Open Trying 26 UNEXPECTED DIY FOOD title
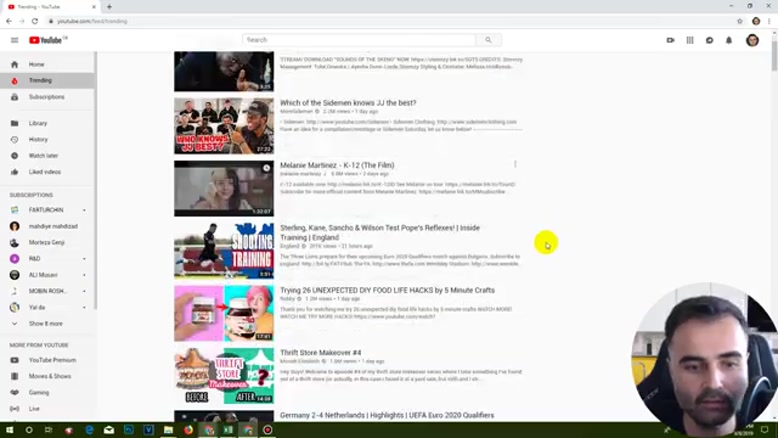The width and height of the screenshot is (778, 438). (x=387, y=290)
